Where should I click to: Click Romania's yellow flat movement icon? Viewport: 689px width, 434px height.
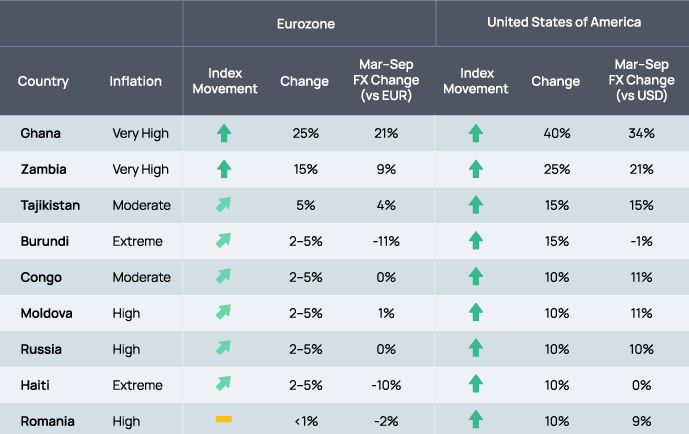point(224,418)
